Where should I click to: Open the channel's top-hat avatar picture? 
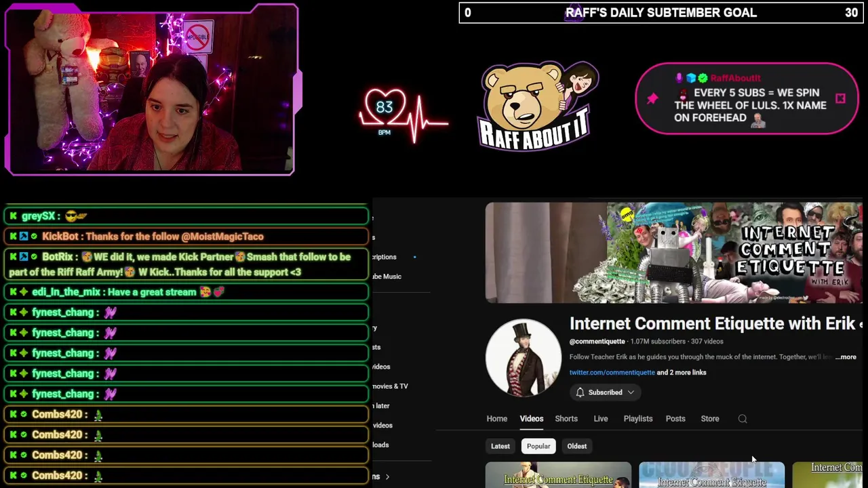[523, 357]
